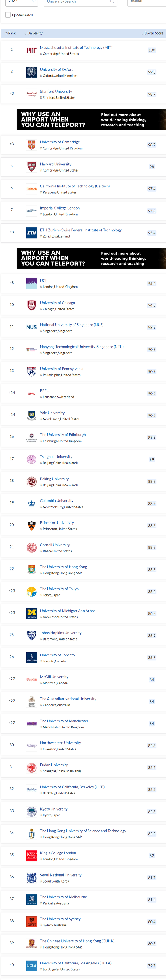
Task: Open University of Toronto link
Action: 57,655
